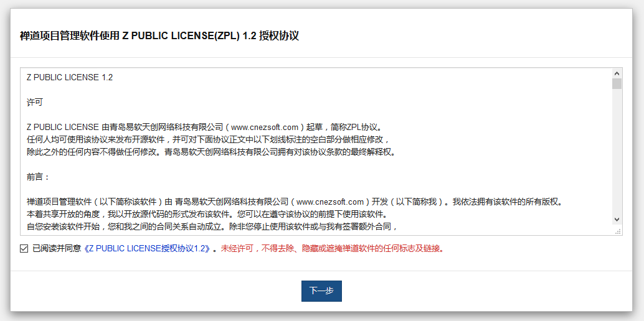Open the Z PUBLIC LICENSE授权协议1.2 link

[148, 249]
